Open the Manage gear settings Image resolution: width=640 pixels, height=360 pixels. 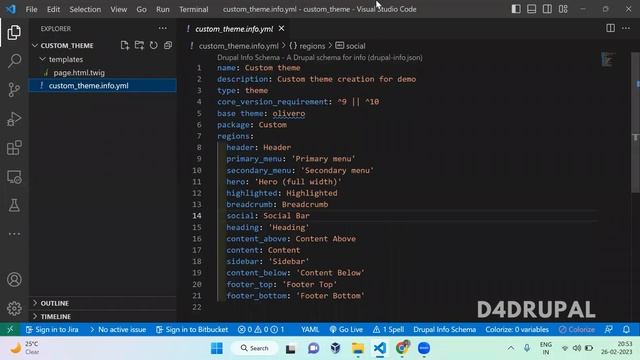coord(14,308)
